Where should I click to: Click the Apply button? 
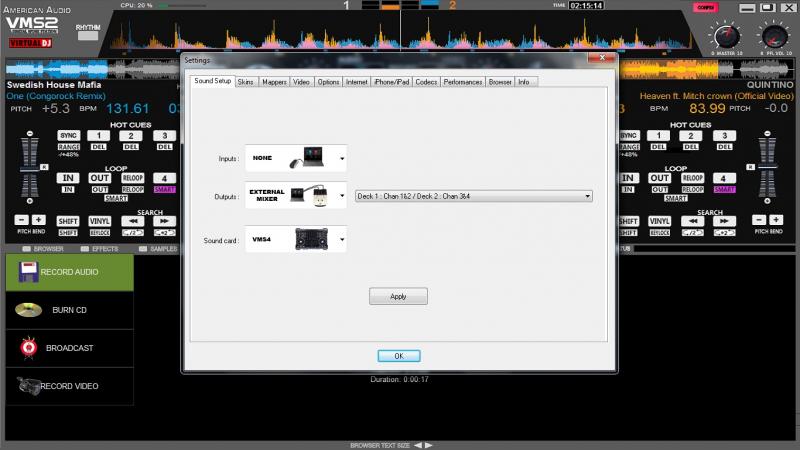pos(398,296)
